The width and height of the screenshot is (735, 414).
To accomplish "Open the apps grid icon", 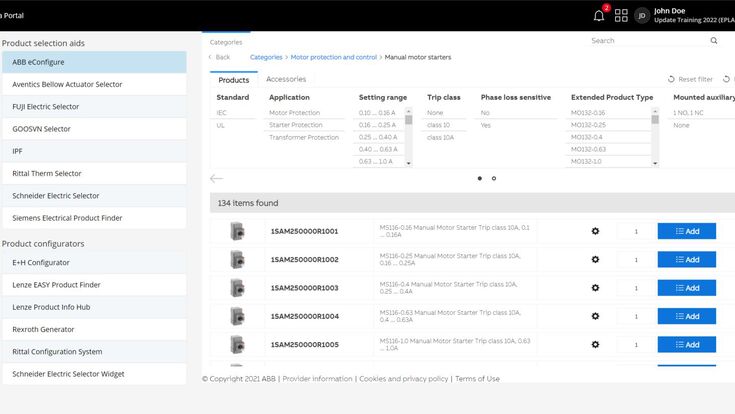I will (621, 15).
